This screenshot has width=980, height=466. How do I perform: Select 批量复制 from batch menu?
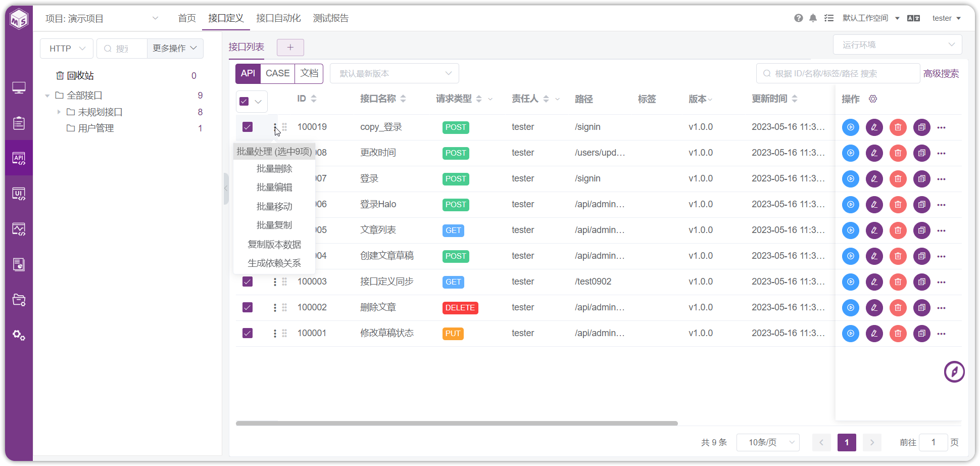tap(274, 225)
